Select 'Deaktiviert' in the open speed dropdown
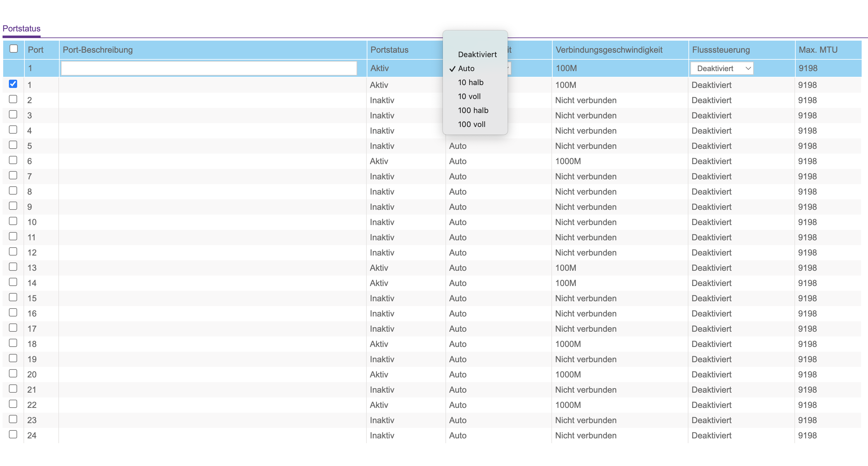The image size is (868, 466). pos(477,54)
